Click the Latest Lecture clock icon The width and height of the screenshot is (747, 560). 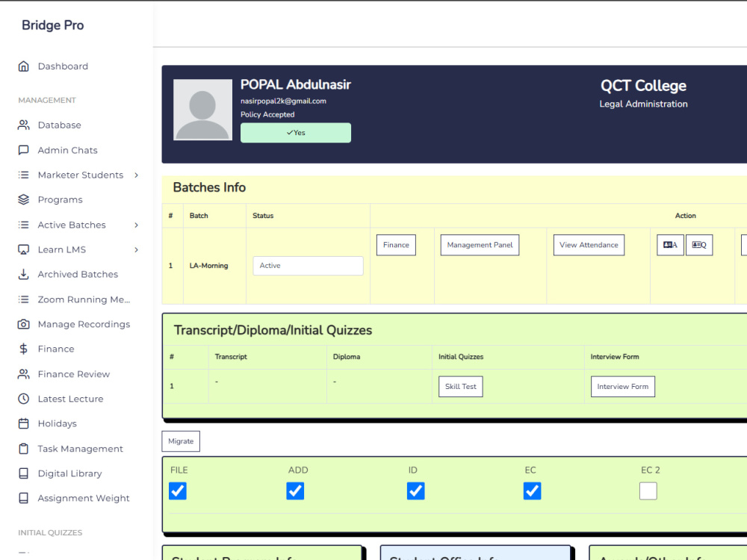(23, 399)
